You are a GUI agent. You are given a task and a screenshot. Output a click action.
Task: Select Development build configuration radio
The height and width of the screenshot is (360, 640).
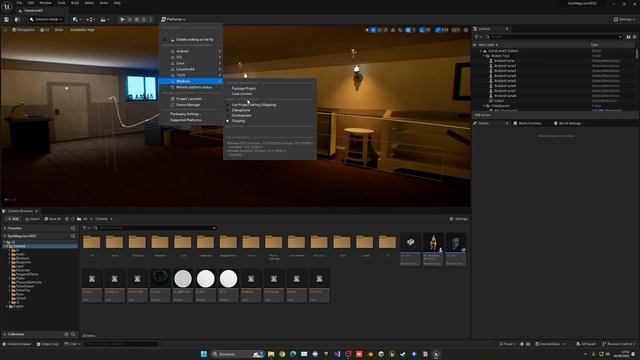click(x=228, y=116)
